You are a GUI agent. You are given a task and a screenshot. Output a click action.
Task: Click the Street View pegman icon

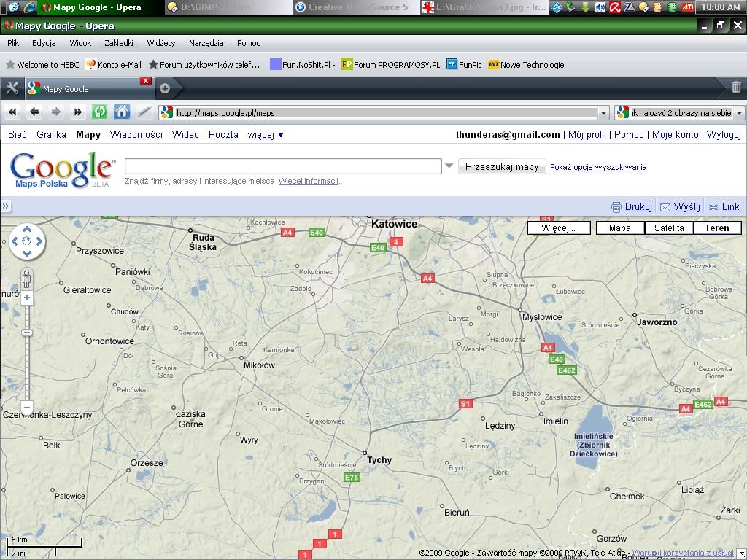point(27,278)
